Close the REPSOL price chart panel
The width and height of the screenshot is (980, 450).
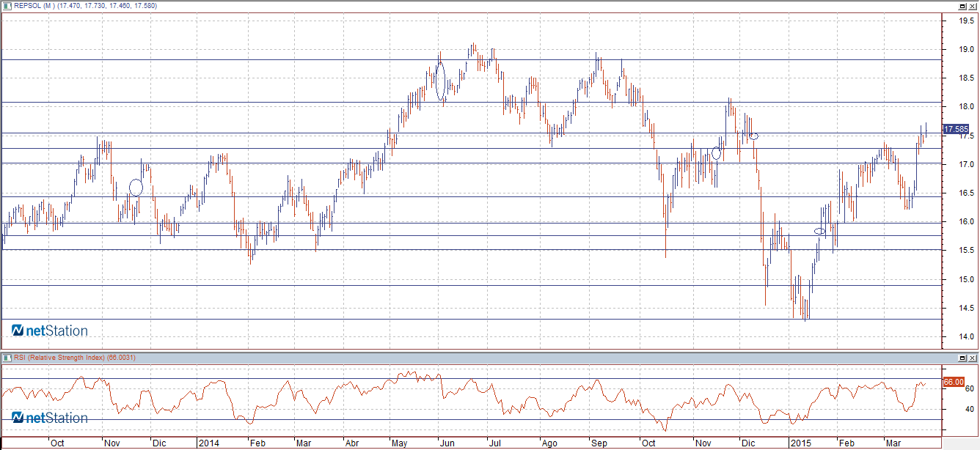(972, 6)
